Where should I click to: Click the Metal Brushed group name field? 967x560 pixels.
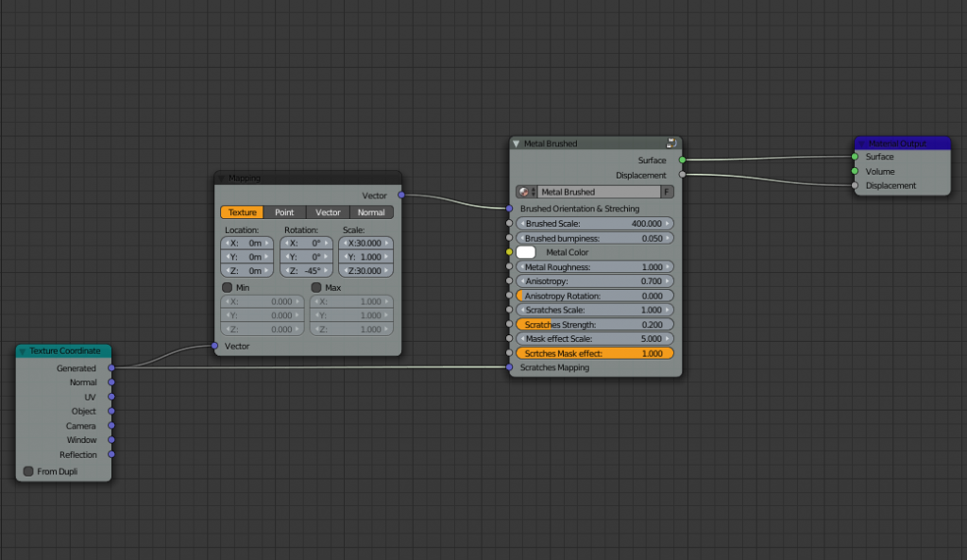pos(599,192)
